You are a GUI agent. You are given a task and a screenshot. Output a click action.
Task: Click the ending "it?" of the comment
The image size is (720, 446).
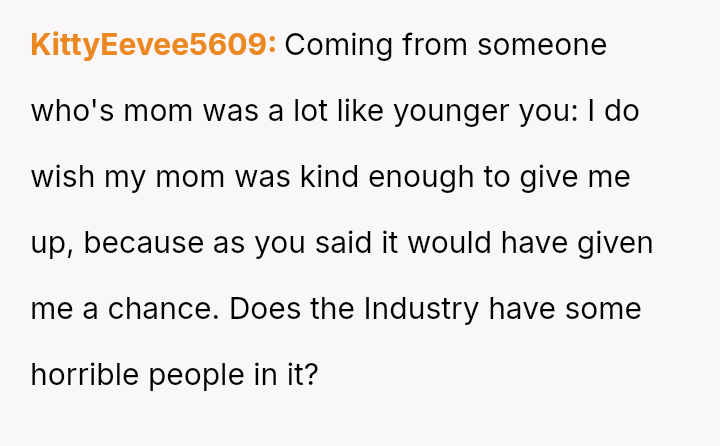pos(298,374)
